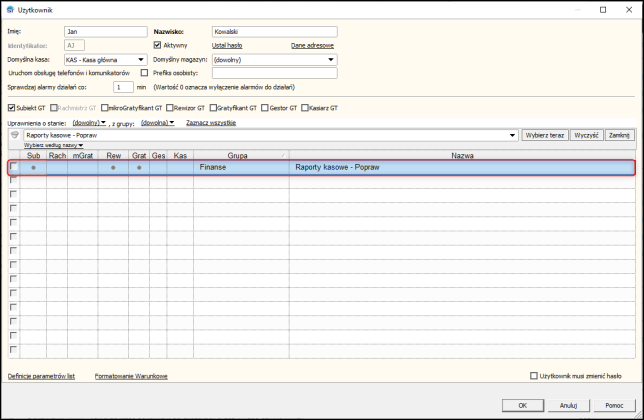Click the Anuluj button
Image resolution: width=644 pixels, height=420 pixels.
coord(568,405)
